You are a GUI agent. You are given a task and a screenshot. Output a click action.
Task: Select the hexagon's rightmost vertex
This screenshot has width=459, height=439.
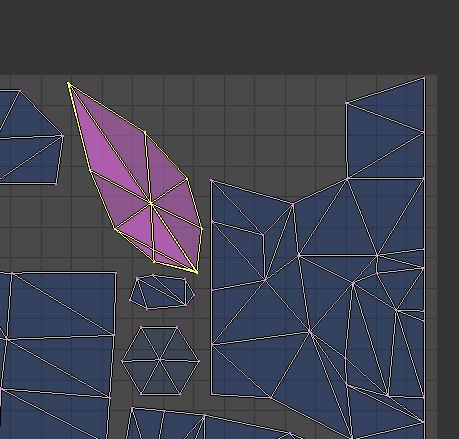[199, 361]
